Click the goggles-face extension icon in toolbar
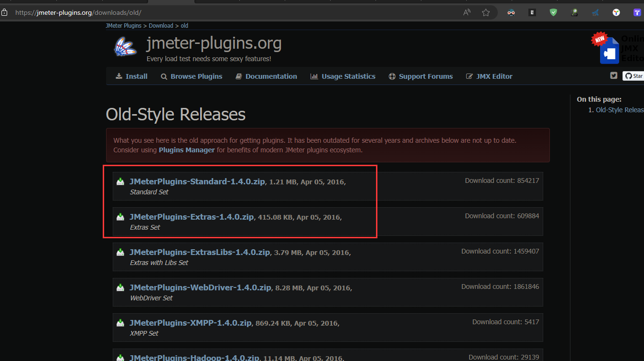The width and height of the screenshot is (644, 361). (x=511, y=12)
